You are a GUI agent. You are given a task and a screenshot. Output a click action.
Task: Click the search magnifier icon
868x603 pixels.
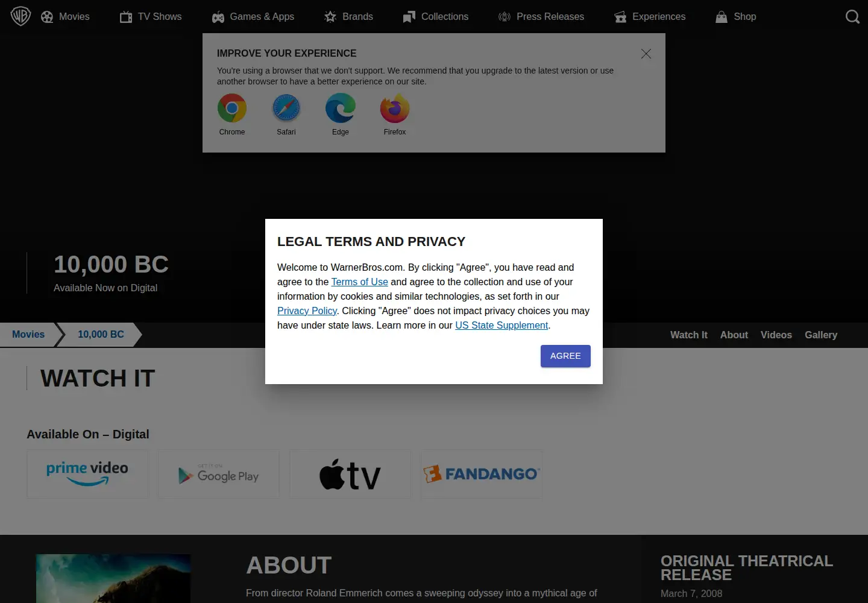click(852, 17)
